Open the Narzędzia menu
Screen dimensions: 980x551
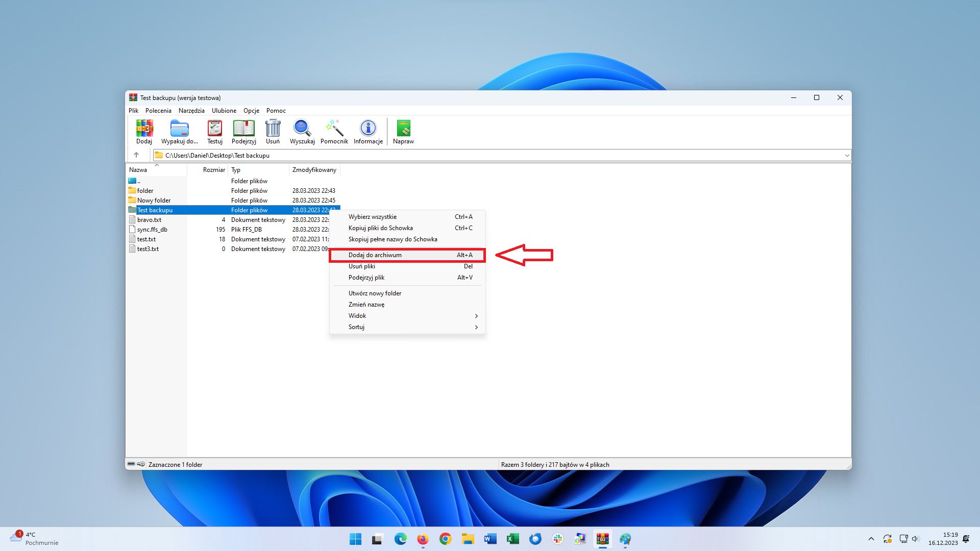click(191, 110)
